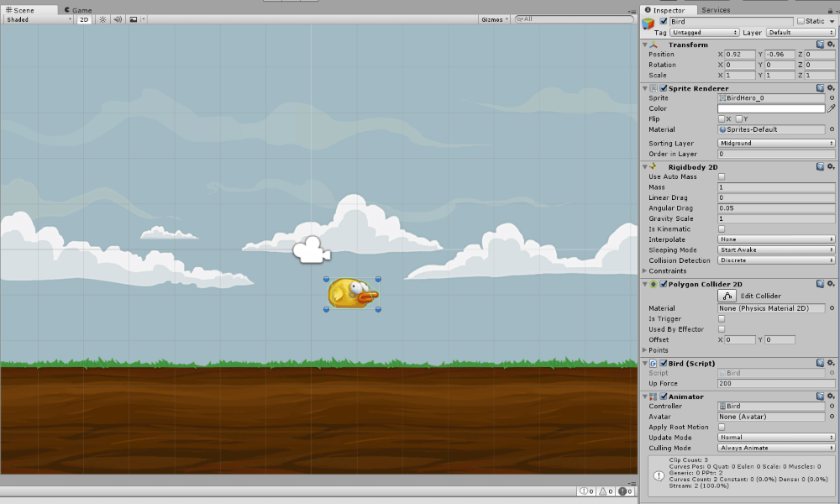Open the Tag dropdown showing Untagged

click(x=704, y=33)
